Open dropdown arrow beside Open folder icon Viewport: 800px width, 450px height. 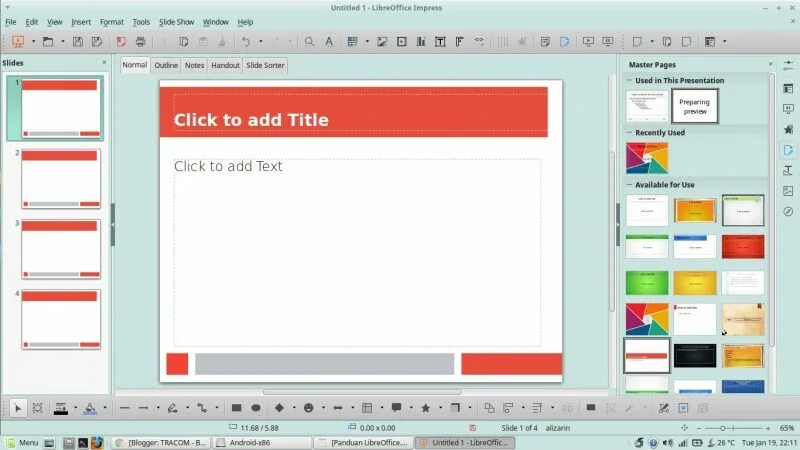coord(63,42)
